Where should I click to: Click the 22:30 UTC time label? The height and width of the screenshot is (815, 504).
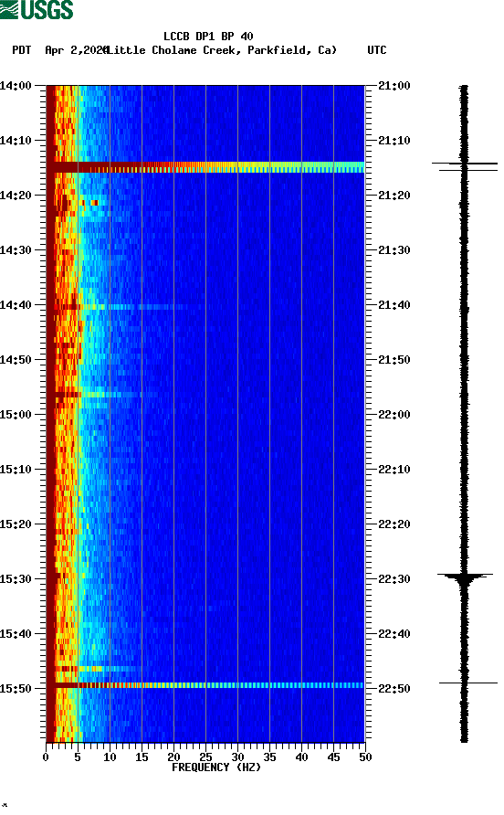394,579
